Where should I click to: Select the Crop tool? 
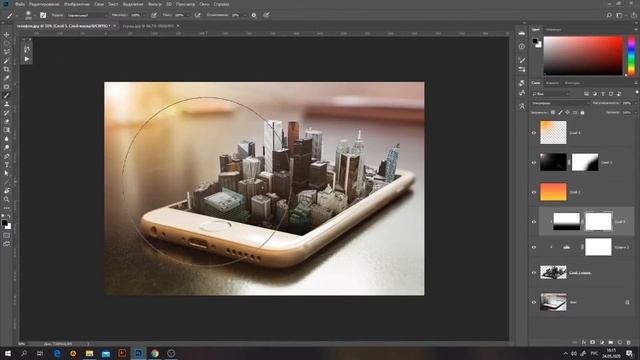[7, 69]
